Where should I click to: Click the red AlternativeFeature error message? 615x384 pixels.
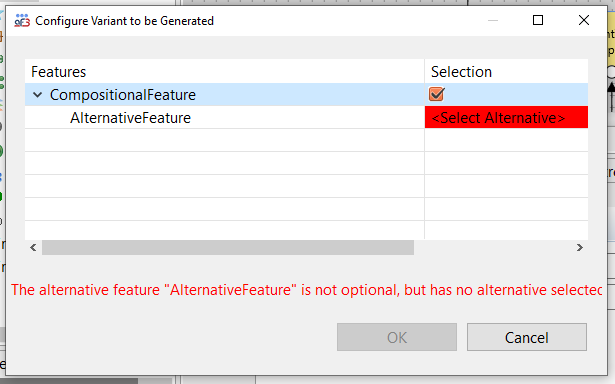click(x=306, y=290)
